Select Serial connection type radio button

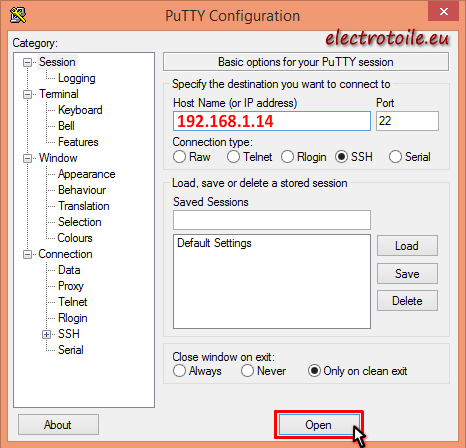(395, 157)
